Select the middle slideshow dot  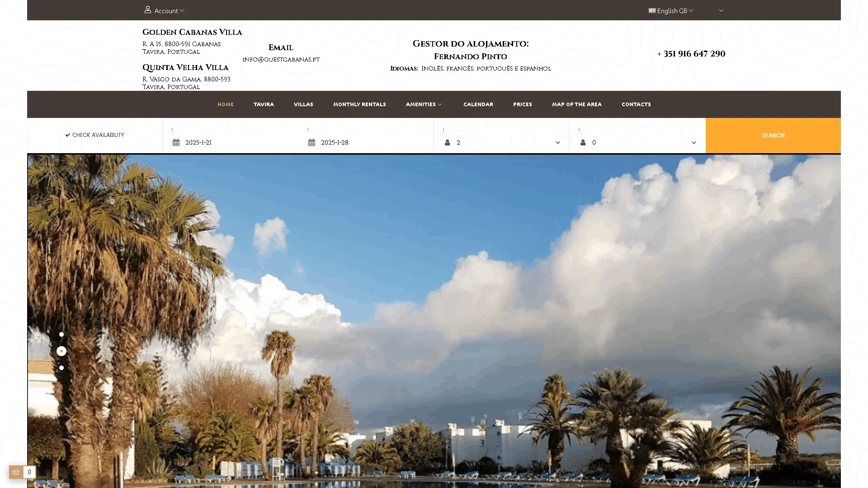[x=61, y=351]
